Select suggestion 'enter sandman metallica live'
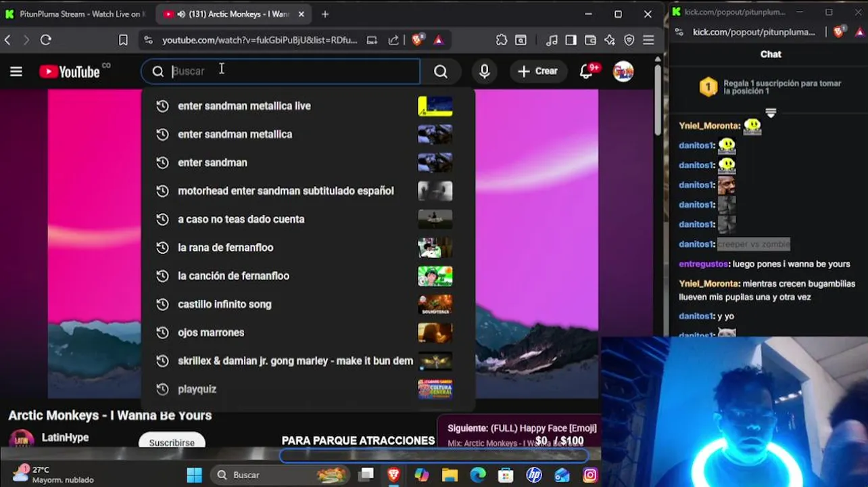868x487 pixels. (308, 106)
